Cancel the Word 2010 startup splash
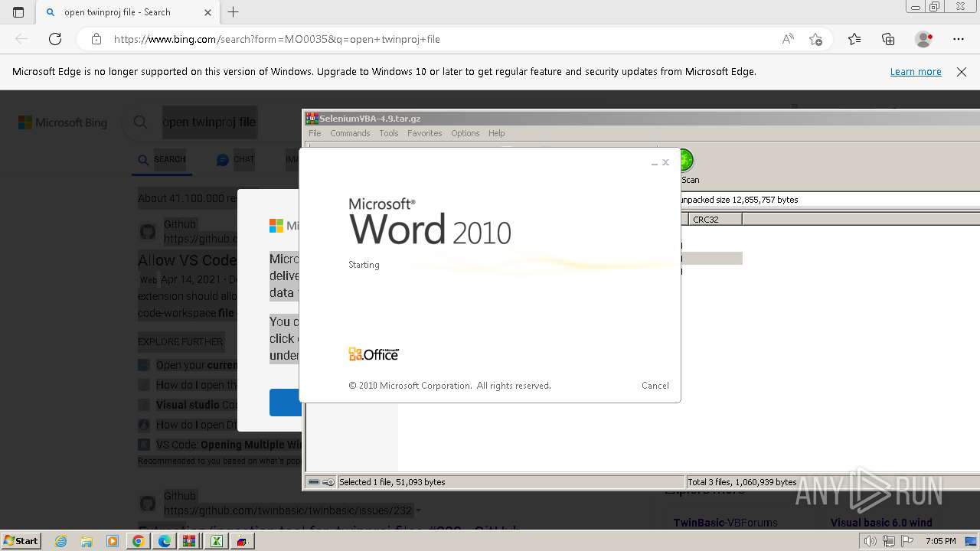Viewport: 980px width, 551px height. coord(655,386)
